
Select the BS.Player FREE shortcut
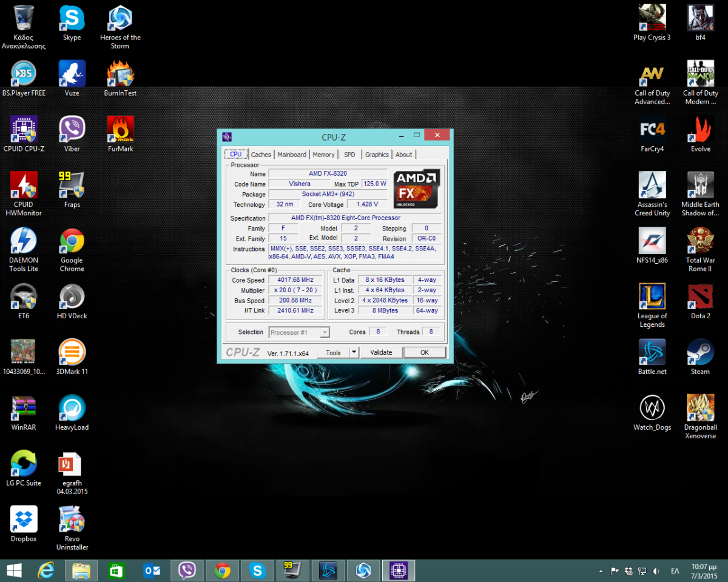click(24, 79)
